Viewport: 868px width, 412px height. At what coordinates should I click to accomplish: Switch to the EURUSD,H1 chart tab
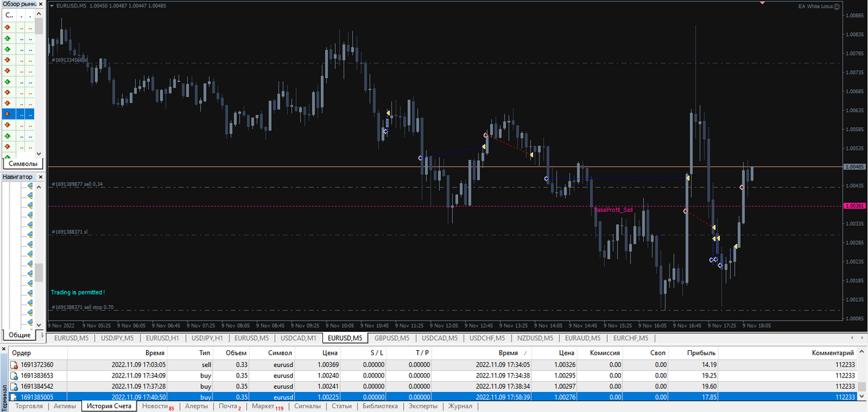pyautogui.click(x=162, y=338)
